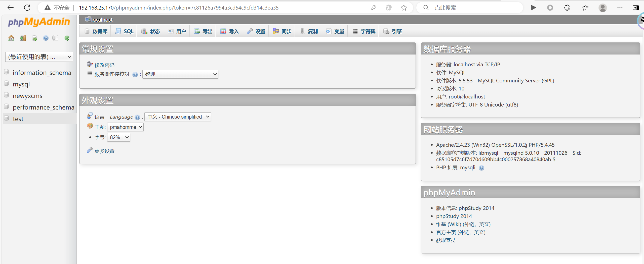Click the 更多设置 link
Screen dimensions: 644x264
coord(104,151)
